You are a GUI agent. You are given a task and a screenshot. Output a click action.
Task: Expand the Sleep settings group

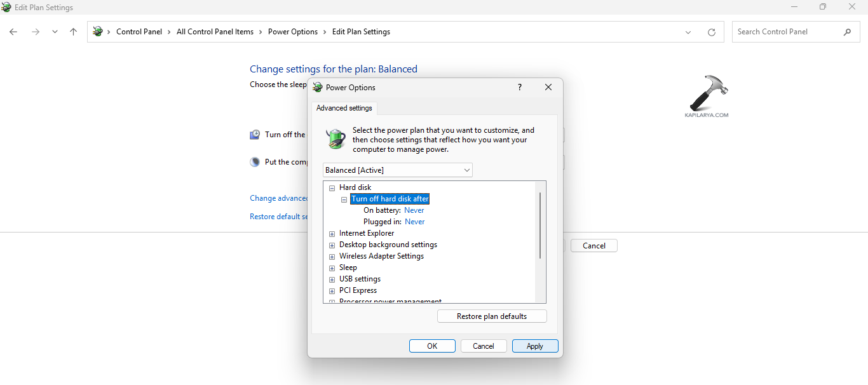[332, 267]
